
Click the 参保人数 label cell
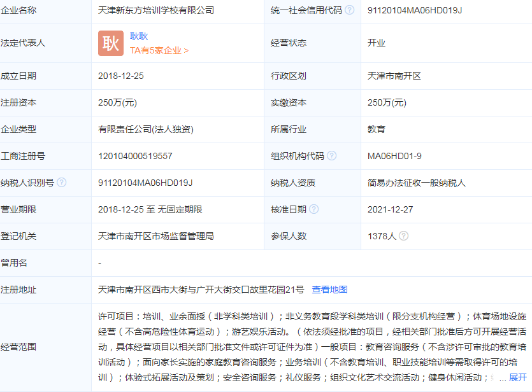[x=312, y=237]
